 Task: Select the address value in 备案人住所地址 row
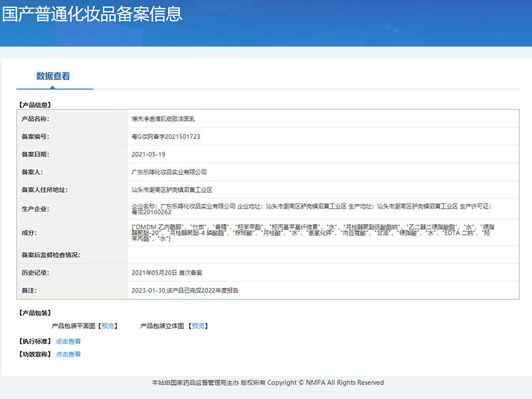[x=172, y=190]
